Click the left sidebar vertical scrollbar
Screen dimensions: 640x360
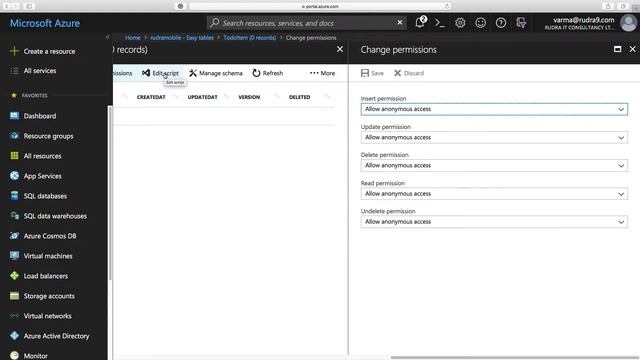pos(109,192)
